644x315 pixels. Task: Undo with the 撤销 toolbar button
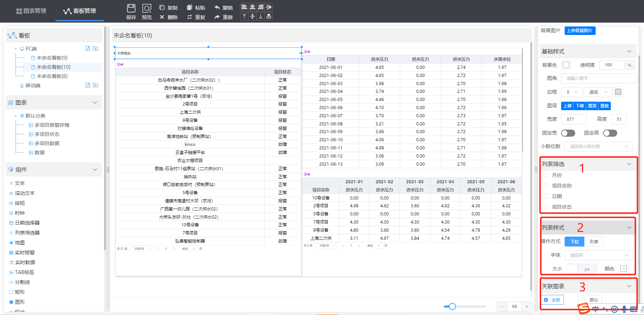[x=223, y=7]
